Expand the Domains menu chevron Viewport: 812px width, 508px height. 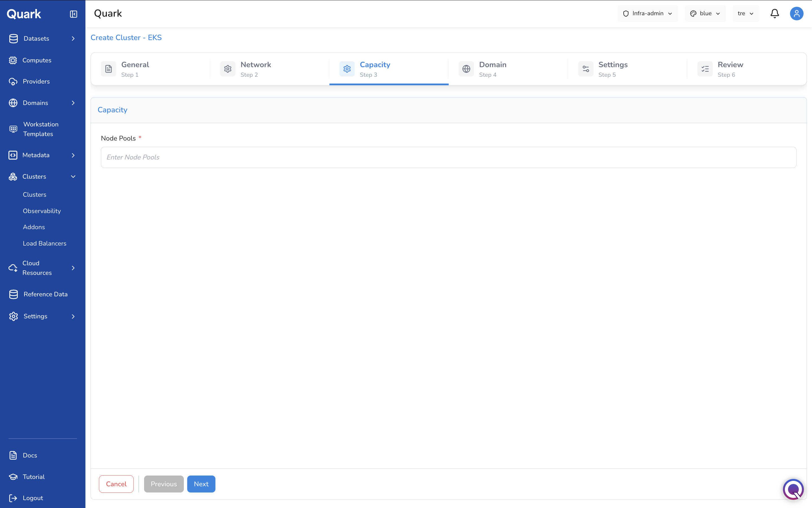[73, 103]
